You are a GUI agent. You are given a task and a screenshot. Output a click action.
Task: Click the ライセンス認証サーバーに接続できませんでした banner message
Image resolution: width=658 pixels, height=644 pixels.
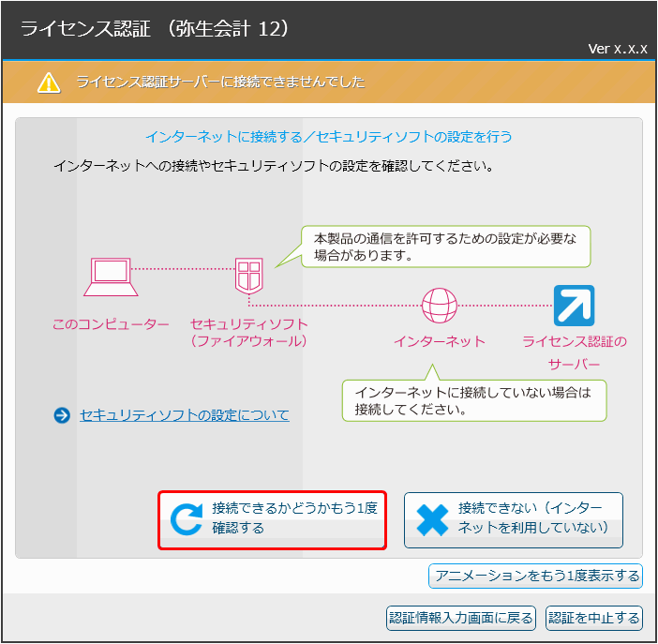tap(220, 82)
